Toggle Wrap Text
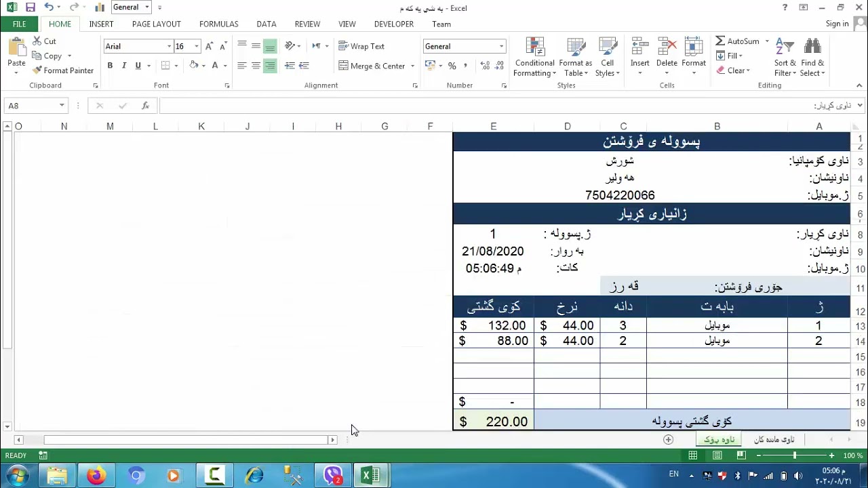 point(361,46)
